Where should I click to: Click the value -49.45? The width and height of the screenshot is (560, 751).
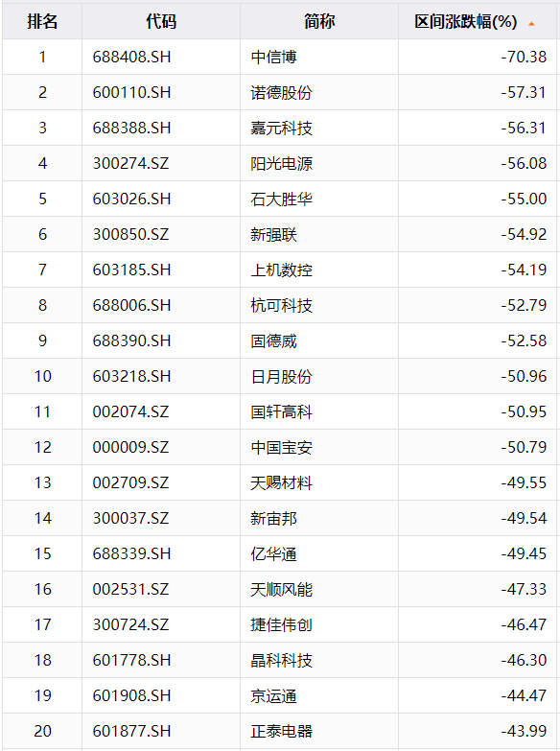tap(524, 553)
